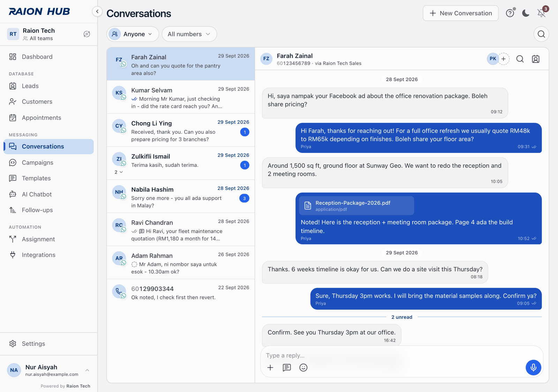Click the New Conversation button
This screenshot has height=392, width=558.
click(x=460, y=13)
